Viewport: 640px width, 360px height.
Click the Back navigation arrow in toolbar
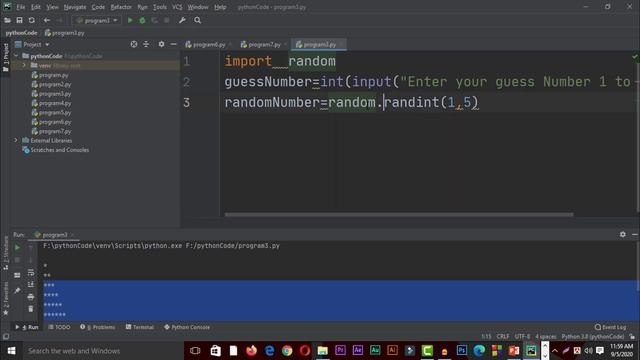[x=47, y=20]
